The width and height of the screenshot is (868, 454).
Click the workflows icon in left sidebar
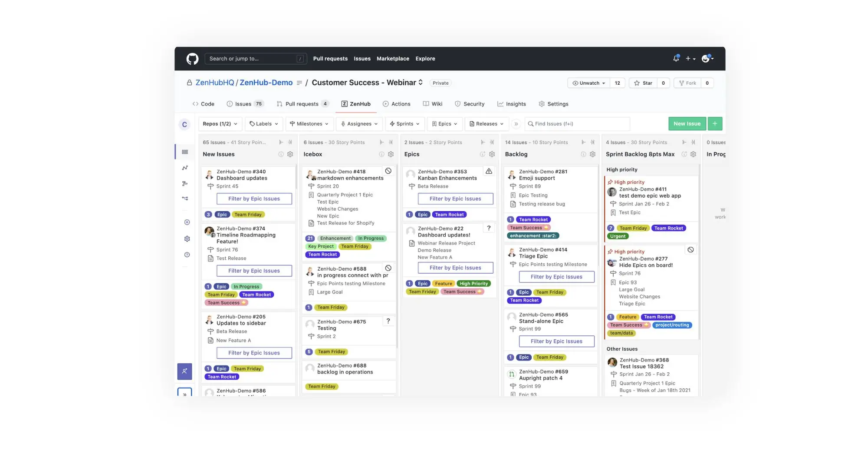(185, 199)
